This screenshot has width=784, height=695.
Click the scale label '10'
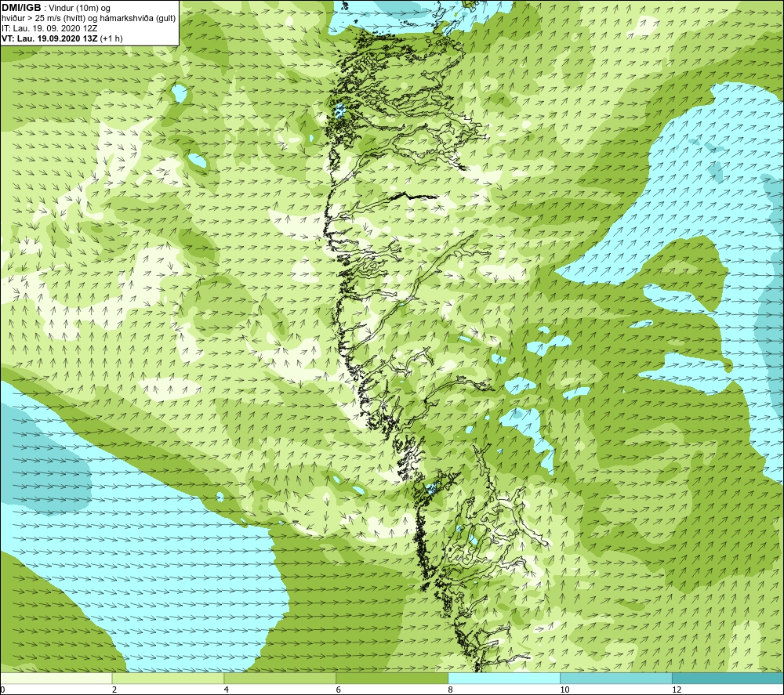pos(564,690)
